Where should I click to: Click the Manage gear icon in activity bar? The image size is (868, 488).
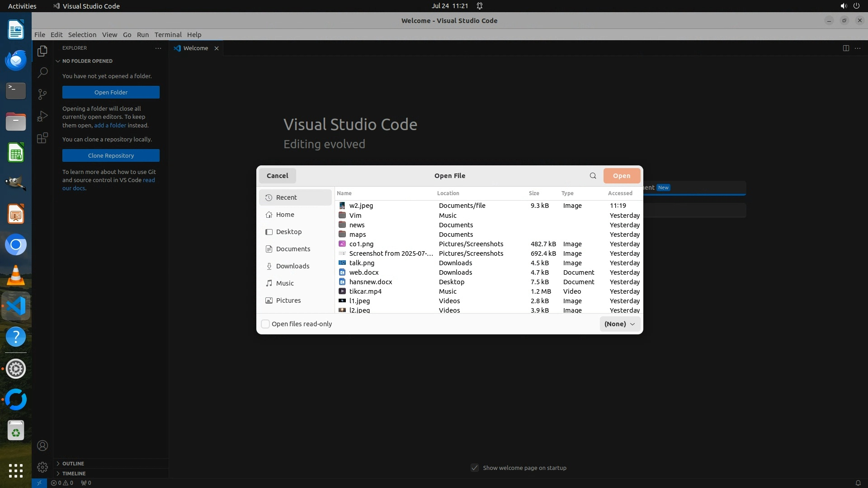tap(42, 467)
